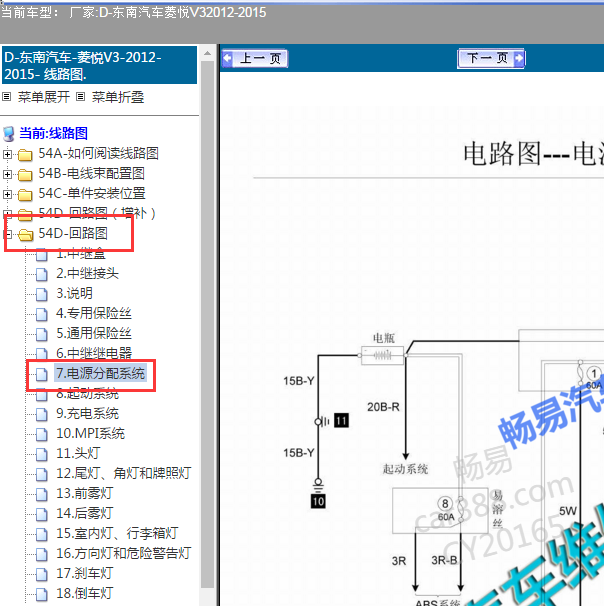This screenshot has width=604, height=606.
Task: Open 17.刹车灯 page
Action: 85,573
